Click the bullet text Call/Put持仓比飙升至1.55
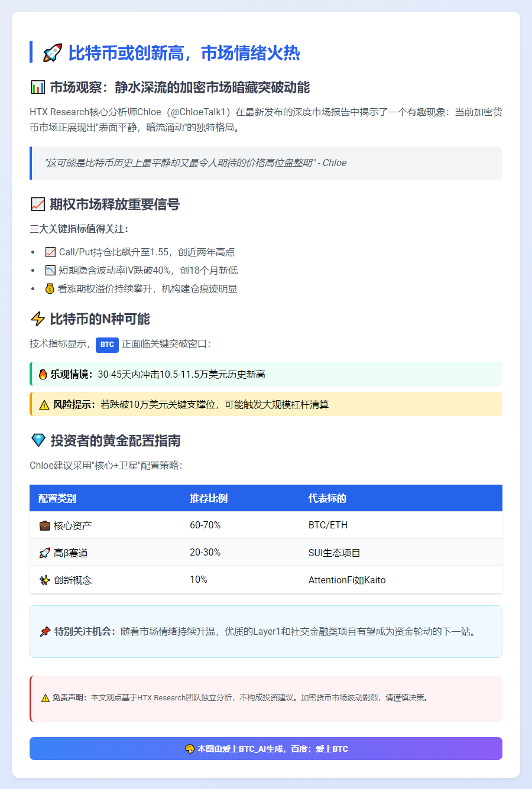532x789 pixels. point(147,252)
